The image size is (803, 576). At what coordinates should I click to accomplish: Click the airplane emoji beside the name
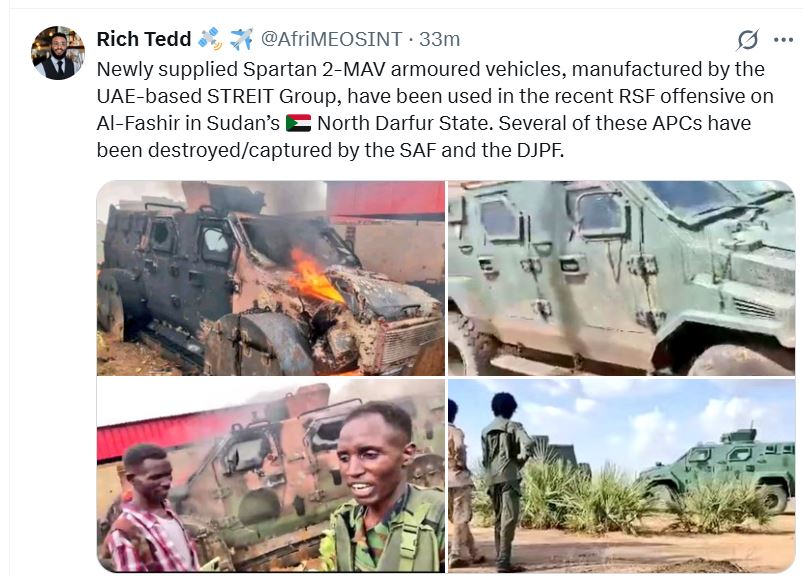click(241, 39)
